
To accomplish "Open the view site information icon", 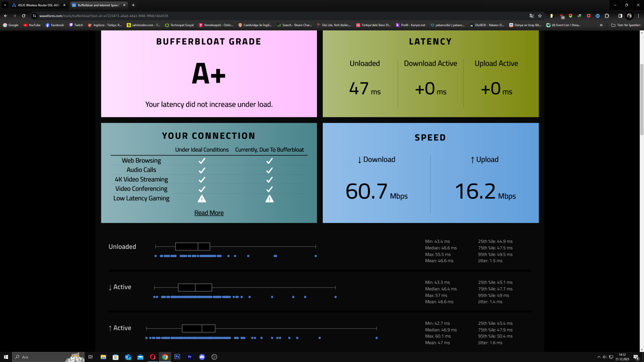I will click(x=34, y=16).
